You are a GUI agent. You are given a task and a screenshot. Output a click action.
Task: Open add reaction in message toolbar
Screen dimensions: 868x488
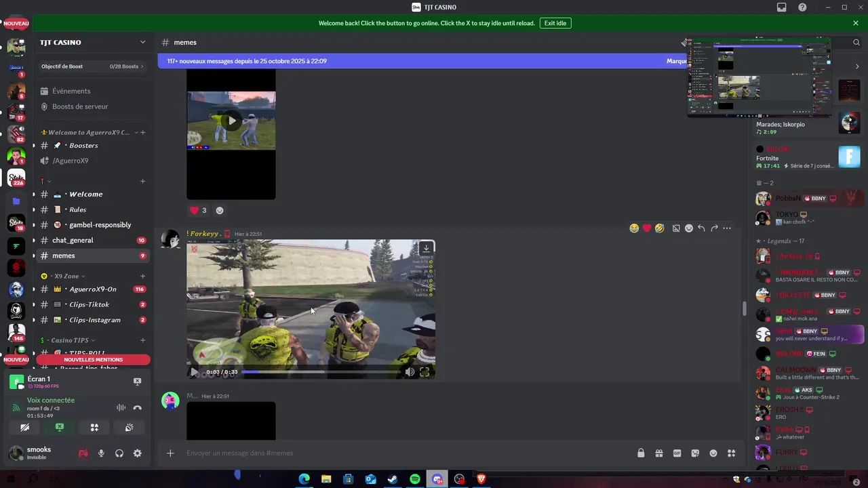(x=689, y=228)
